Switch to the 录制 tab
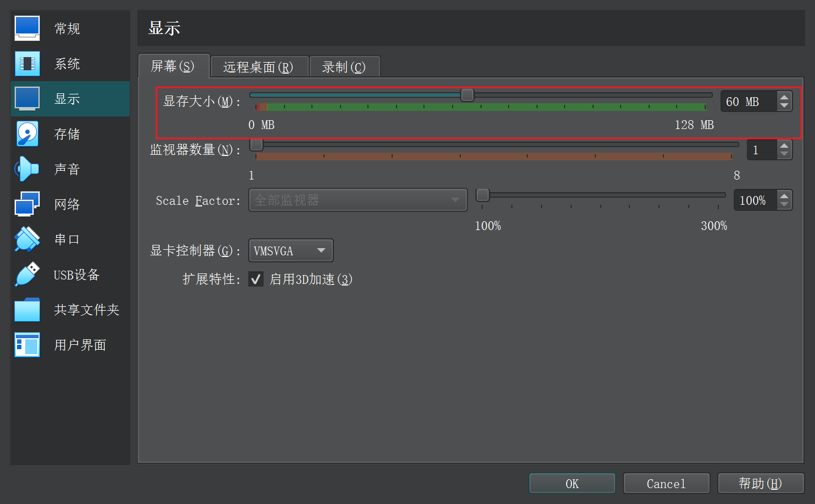Viewport: 815px width, 504px height. tap(344, 67)
